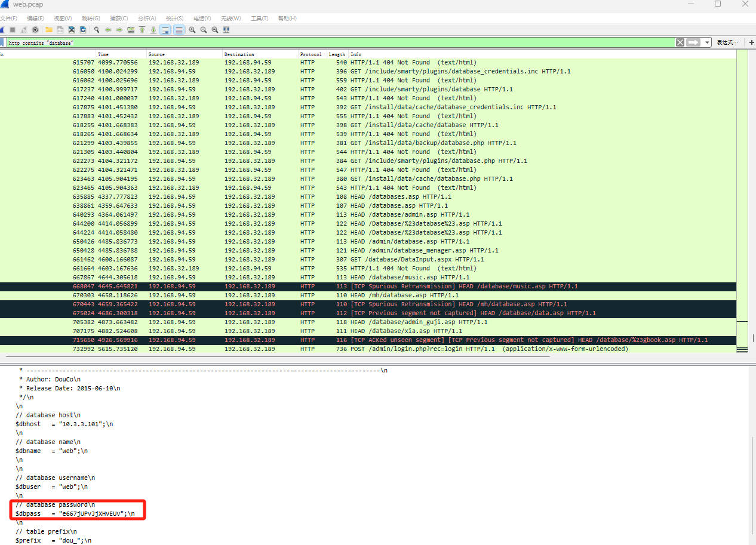This screenshot has height=545, width=756.
Task: Select packet 707175 HEAD /database/xia.asp
Action: (368, 331)
